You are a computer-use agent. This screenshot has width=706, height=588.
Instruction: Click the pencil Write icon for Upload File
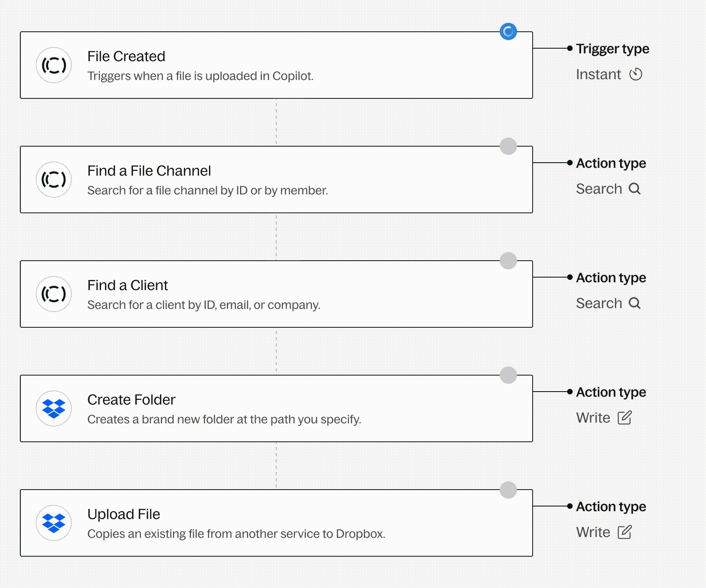(624, 532)
